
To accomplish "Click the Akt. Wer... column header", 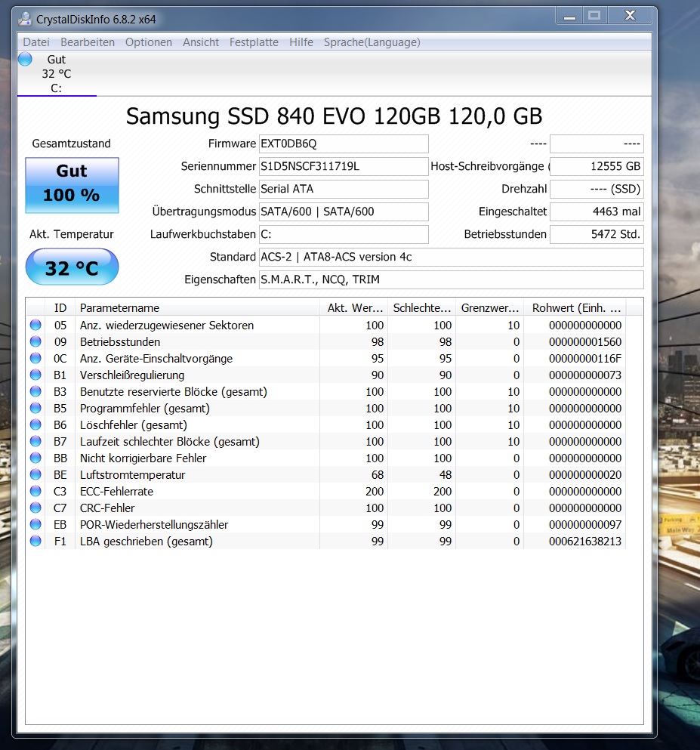I will click(x=354, y=308).
